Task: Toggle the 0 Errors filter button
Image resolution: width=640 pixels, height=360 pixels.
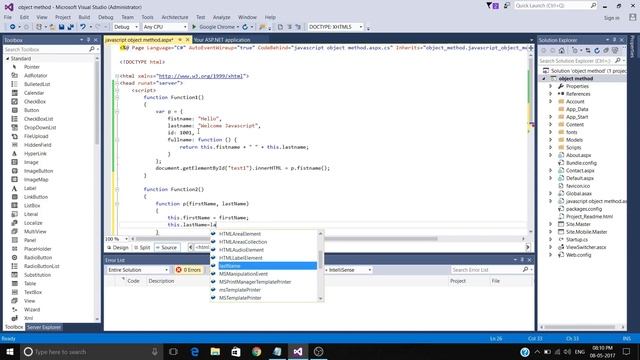Action: click(189, 270)
